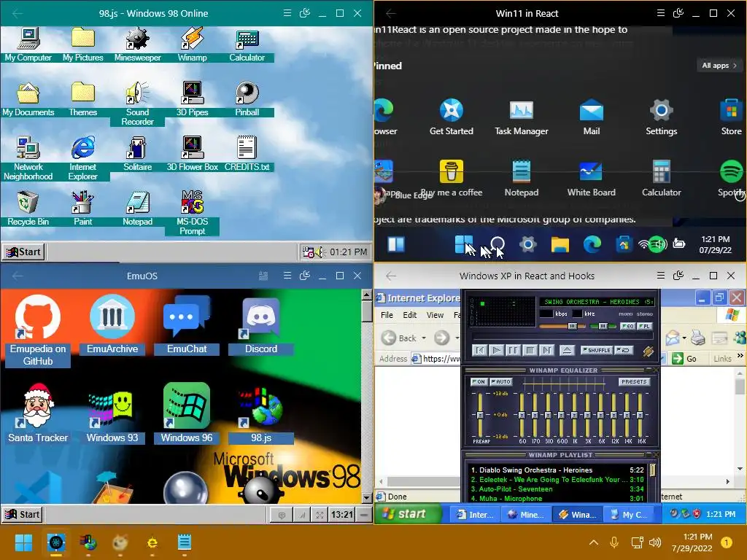Screen dimensions: 747x560
Task: Open Internet Explorer icon on 98 desktop
Action: [x=82, y=158]
